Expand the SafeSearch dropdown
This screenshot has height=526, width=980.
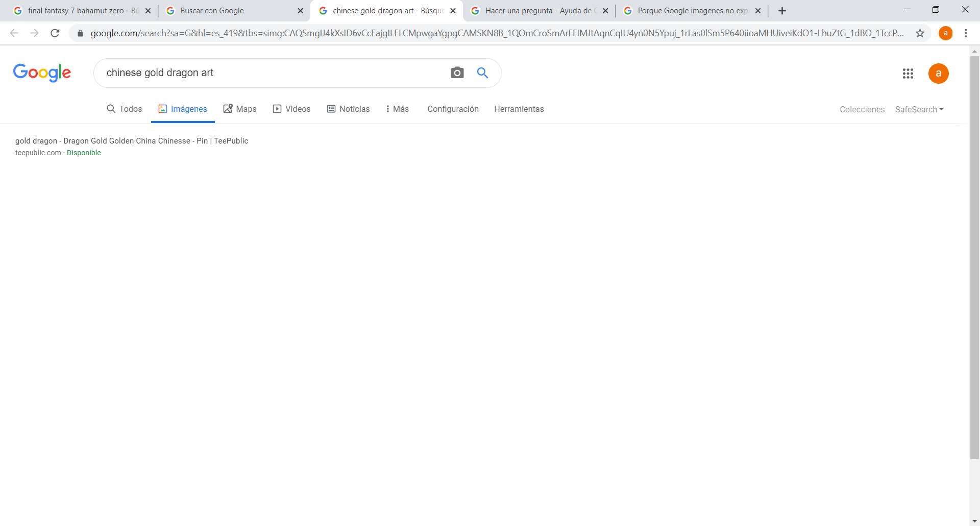[919, 109]
